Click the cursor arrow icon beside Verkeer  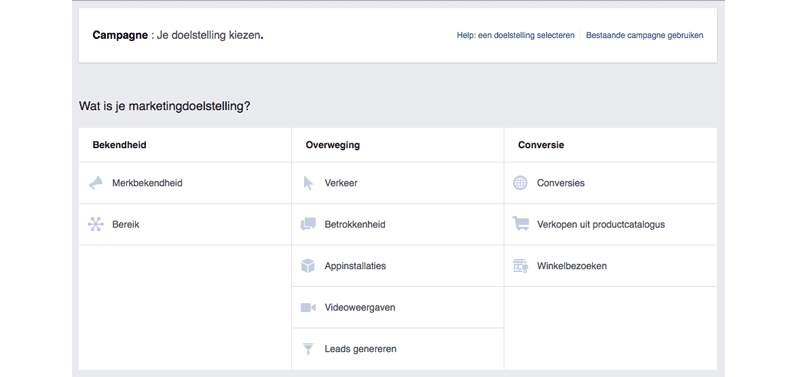click(x=308, y=183)
